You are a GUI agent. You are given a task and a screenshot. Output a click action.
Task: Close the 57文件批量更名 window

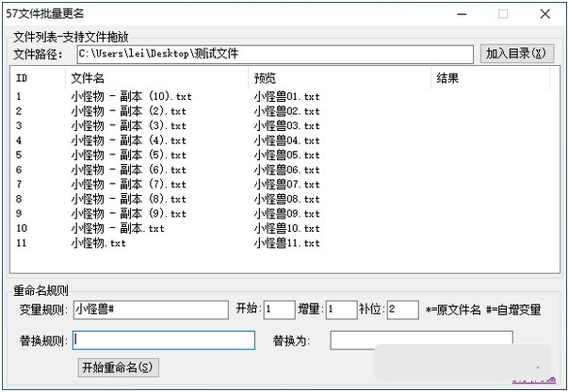(545, 13)
